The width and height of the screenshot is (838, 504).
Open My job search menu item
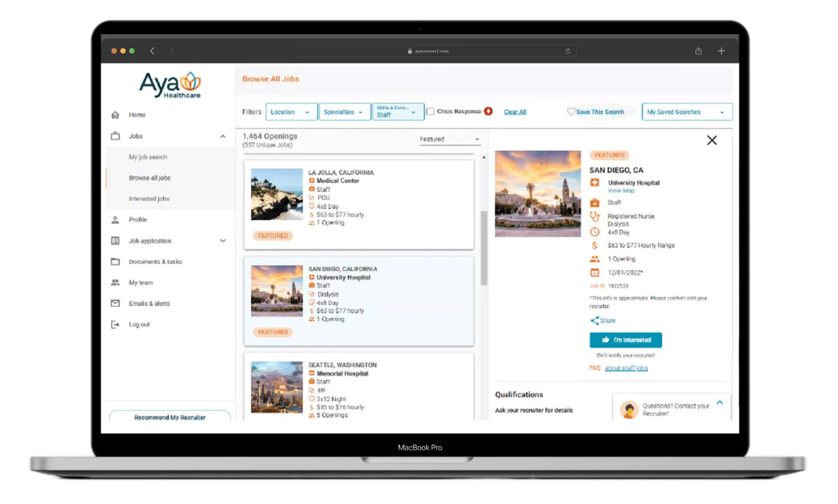pyautogui.click(x=148, y=157)
